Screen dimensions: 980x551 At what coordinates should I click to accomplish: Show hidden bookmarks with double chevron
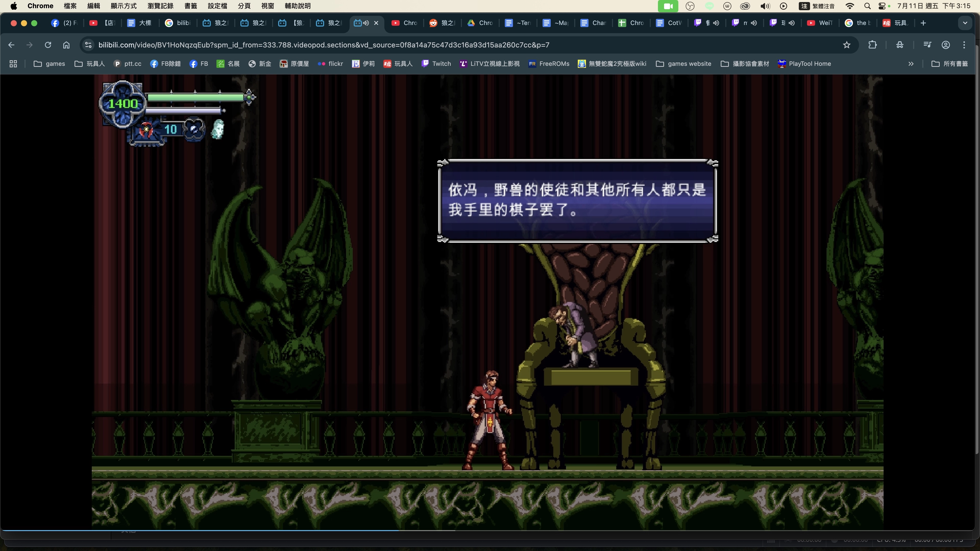pyautogui.click(x=911, y=64)
